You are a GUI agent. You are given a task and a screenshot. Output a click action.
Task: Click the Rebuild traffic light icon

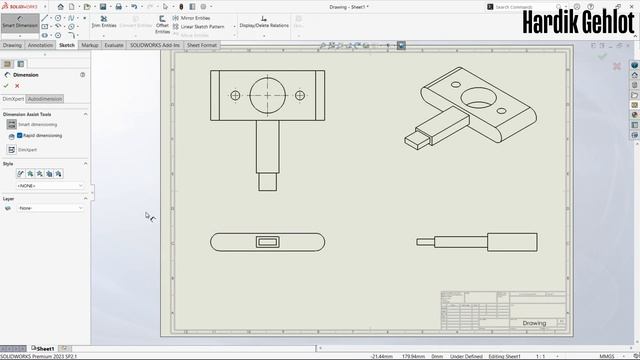(181, 7)
